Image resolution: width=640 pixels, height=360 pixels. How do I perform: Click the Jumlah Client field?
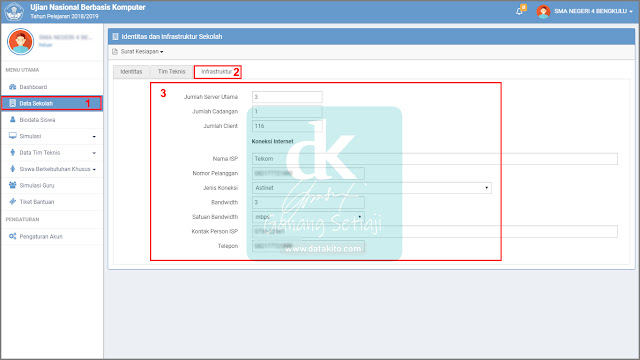[x=287, y=126]
